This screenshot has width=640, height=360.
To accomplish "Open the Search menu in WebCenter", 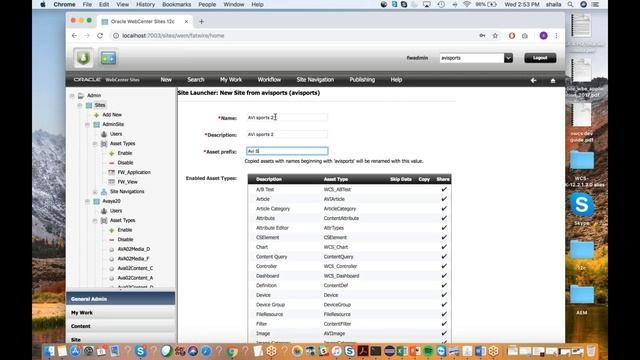I will coord(196,80).
